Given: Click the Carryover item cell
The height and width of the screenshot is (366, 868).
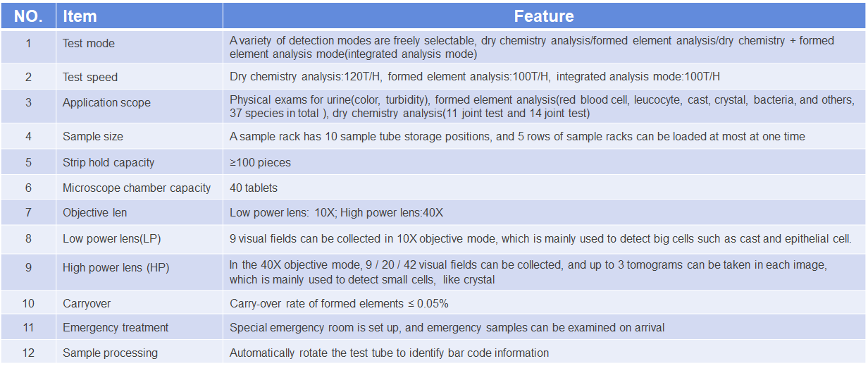Looking at the screenshot, I should [139, 303].
